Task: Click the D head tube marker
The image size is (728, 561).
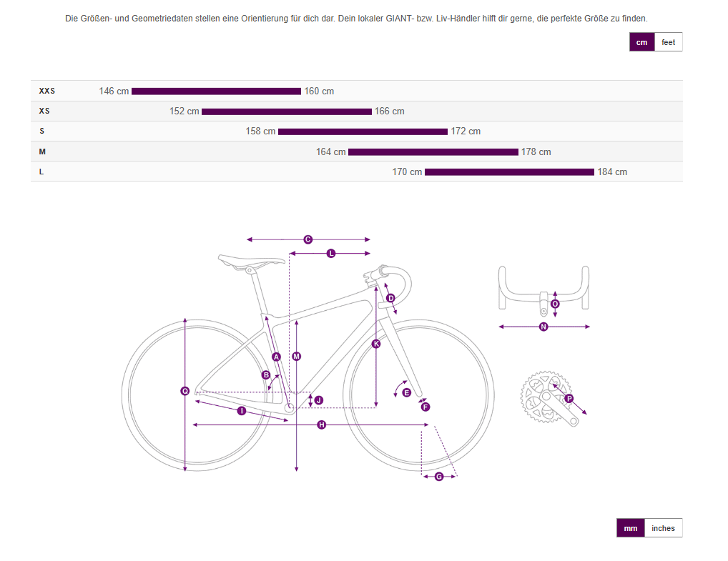Action: pos(390,298)
